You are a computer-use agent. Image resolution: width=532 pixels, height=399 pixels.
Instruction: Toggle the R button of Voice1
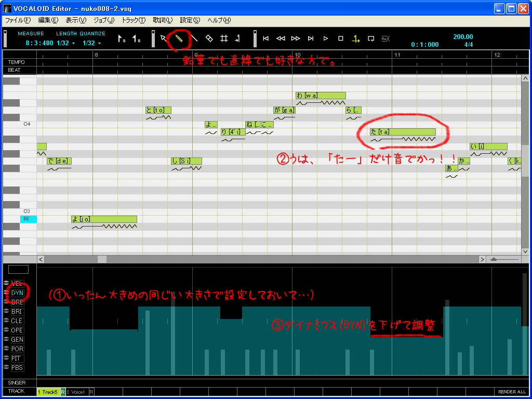pos(91,392)
